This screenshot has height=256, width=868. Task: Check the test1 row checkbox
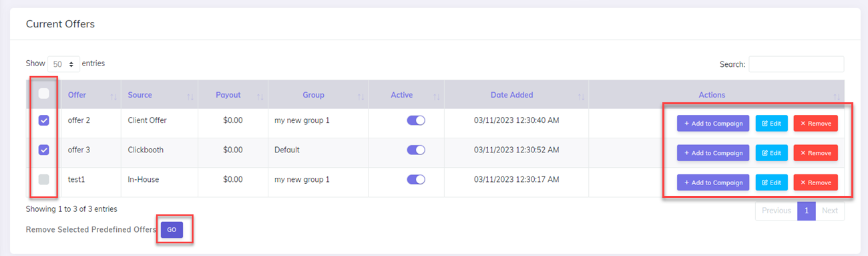click(x=44, y=179)
